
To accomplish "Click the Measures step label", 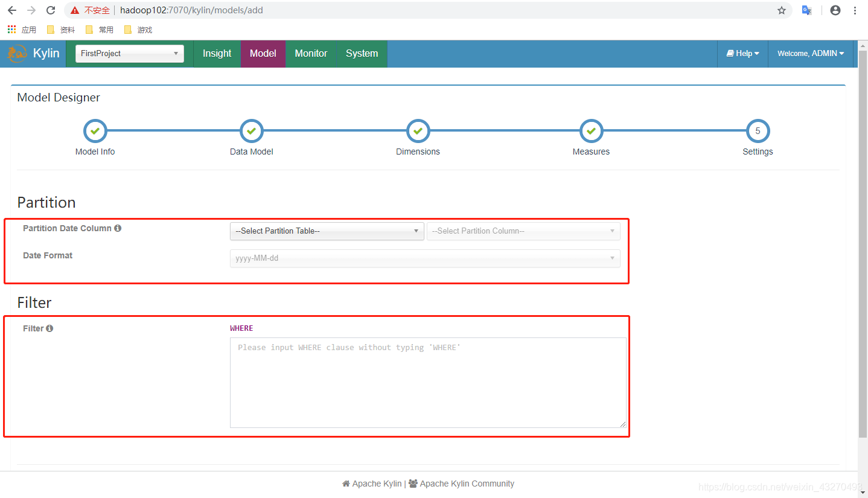I will (592, 152).
